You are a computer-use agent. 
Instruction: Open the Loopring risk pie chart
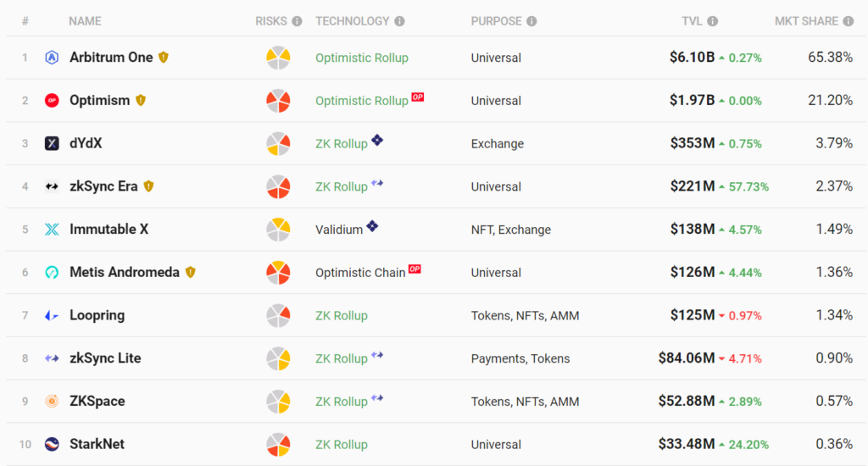[x=278, y=315]
